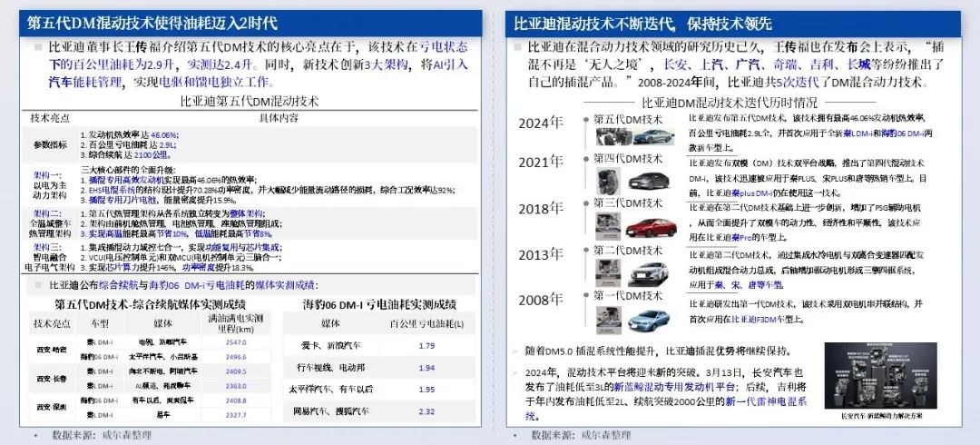Click the '2013年' timeline year
This screenshot has width=980, height=445.
click(x=541, y=254)
